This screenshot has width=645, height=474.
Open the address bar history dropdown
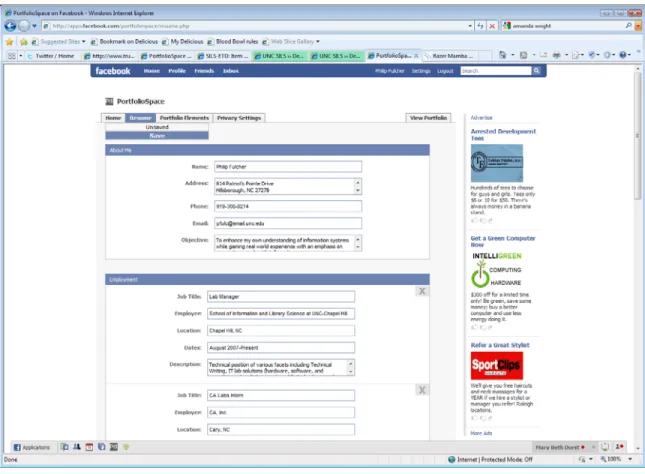pos(470,26)
